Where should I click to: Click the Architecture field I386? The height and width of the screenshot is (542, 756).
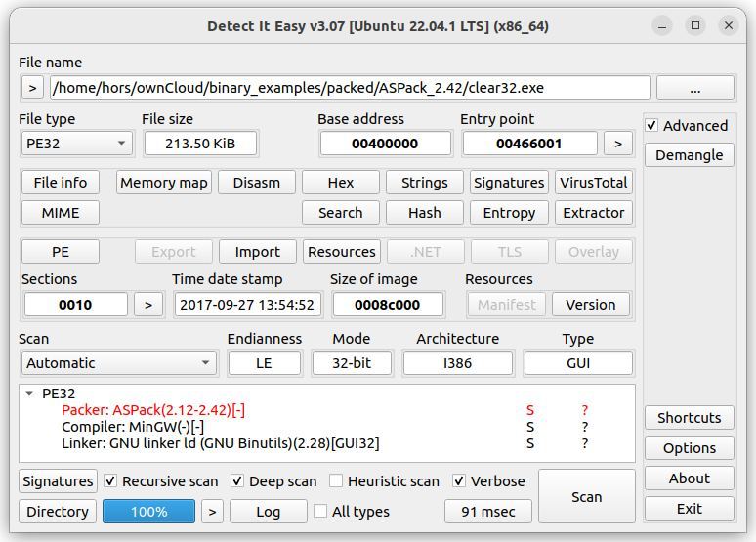[457, 363]
